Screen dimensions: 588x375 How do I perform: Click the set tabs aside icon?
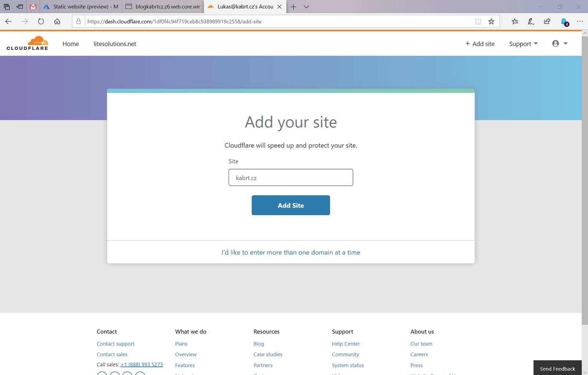pos(20,7)
